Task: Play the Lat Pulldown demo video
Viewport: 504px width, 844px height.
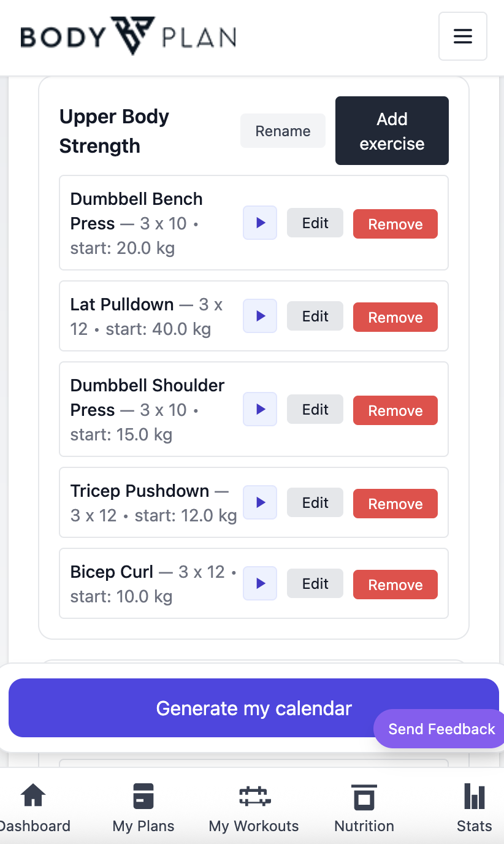Action: pyautogui.click(x=260, y=316)
